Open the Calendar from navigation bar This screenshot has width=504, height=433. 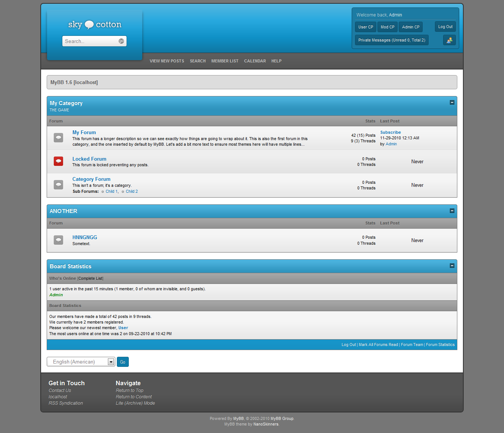pos(255,61)
